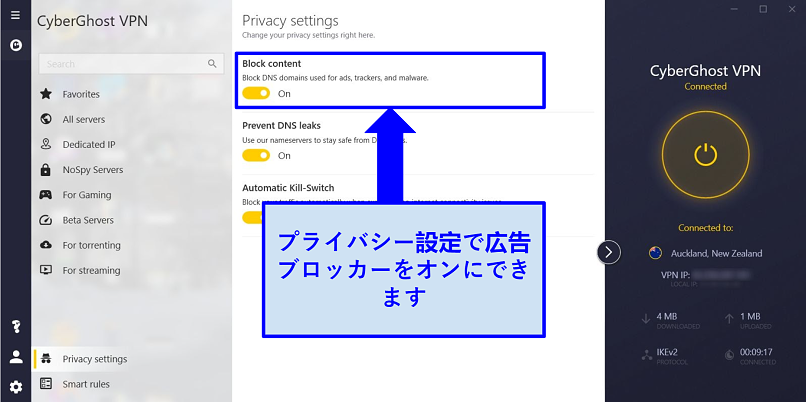Click the upload arrow icon by 1 MB

point(729,319)
